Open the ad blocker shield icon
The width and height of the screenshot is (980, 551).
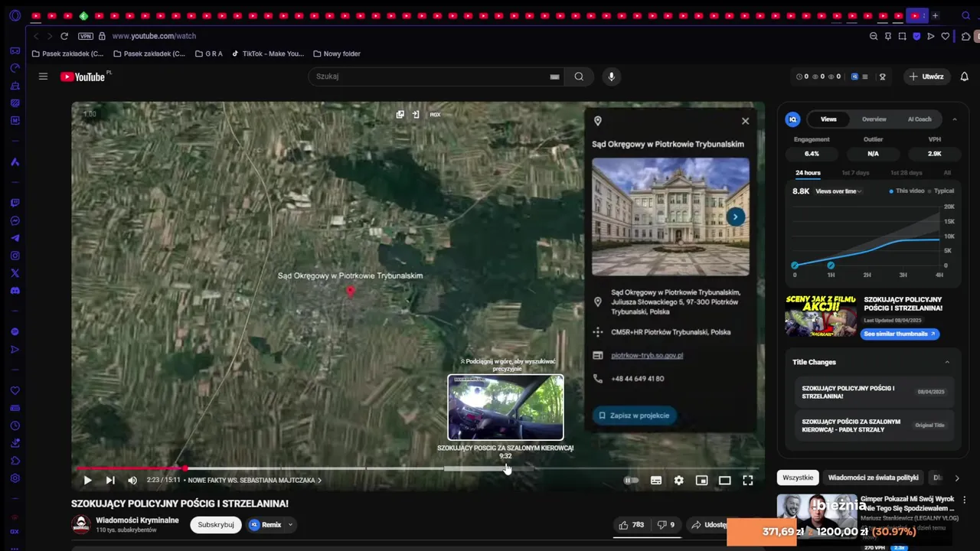(916, 36)
